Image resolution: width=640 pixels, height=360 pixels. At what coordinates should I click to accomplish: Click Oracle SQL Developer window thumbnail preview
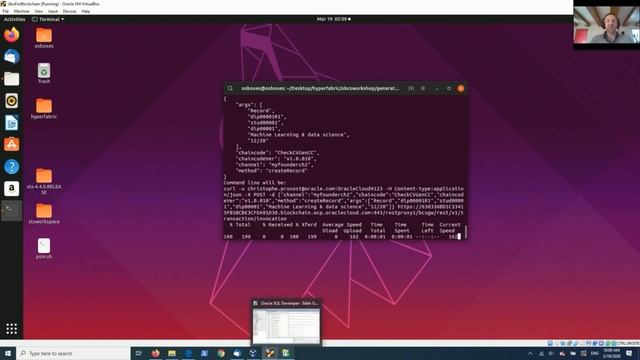coord(286,322)
